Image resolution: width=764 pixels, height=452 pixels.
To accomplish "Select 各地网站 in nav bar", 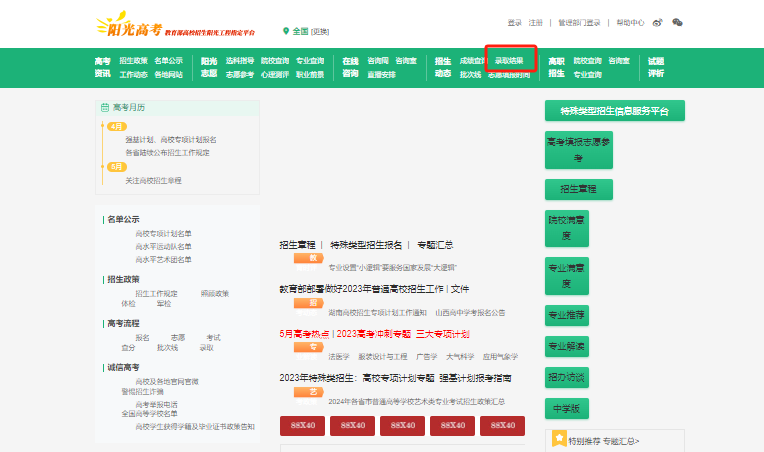I will tap(169, 75).
